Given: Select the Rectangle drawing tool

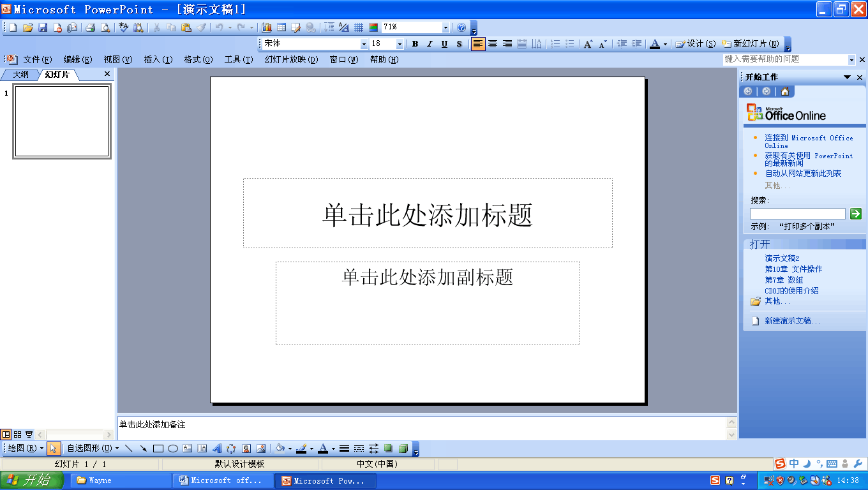Looking at the screenshot, I should tap(158, 449).
